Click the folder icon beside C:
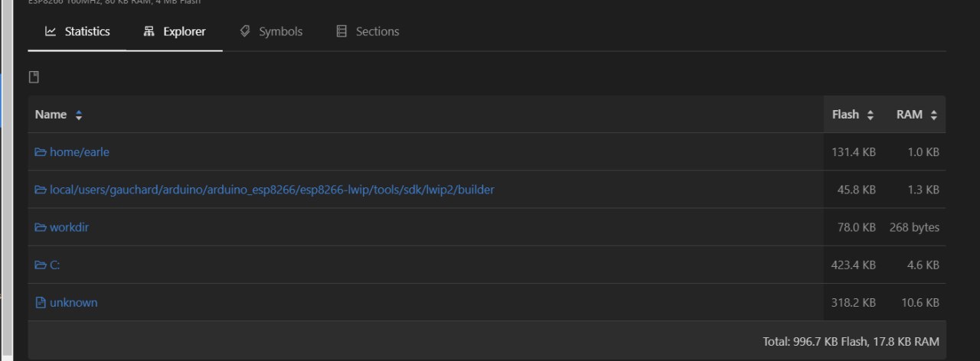This screenshot has width=980, height=361. tap(41, 265)
